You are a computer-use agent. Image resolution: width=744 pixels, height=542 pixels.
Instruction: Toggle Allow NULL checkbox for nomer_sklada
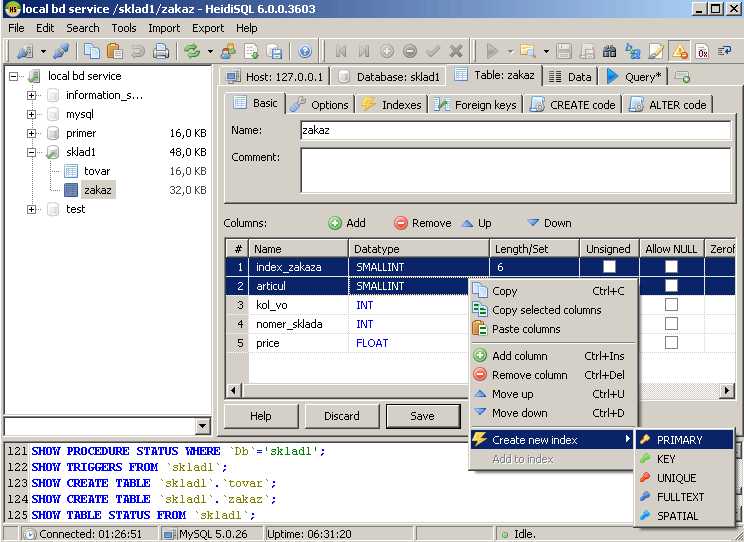point(671,323)
